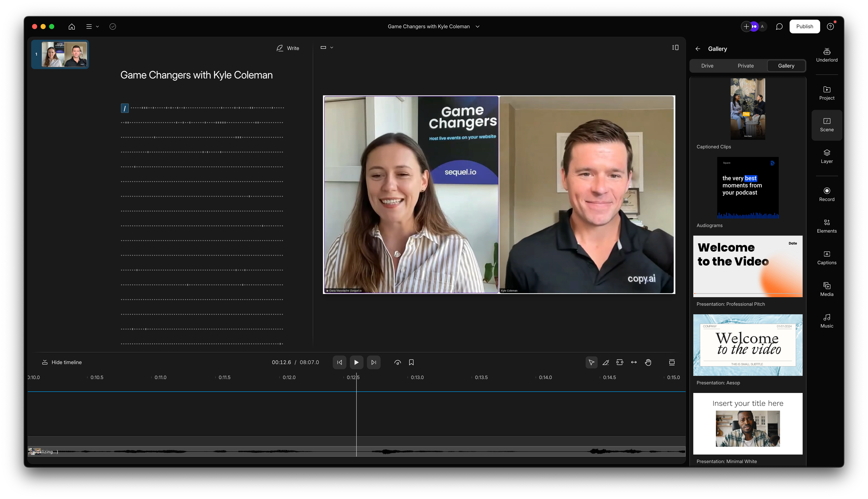Open the hamburger menu dropdown
Viewport: 868px width, 499px height.
pyautogui.click(x=92, y=26)
